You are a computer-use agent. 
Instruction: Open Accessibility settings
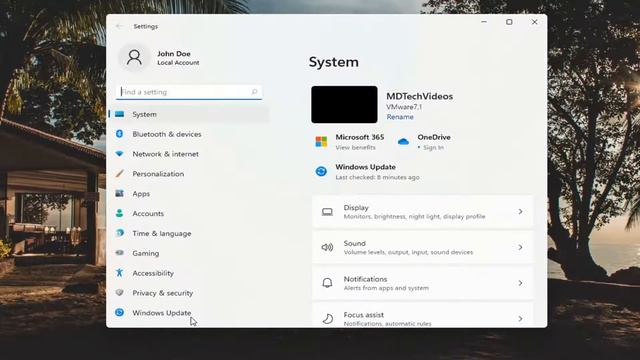[189, 273]
